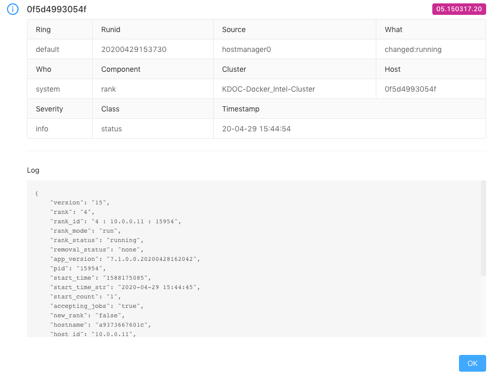The image size is (500, 375).
Task: Select the Ring value 'default'
Action: (x=47, y=49)
